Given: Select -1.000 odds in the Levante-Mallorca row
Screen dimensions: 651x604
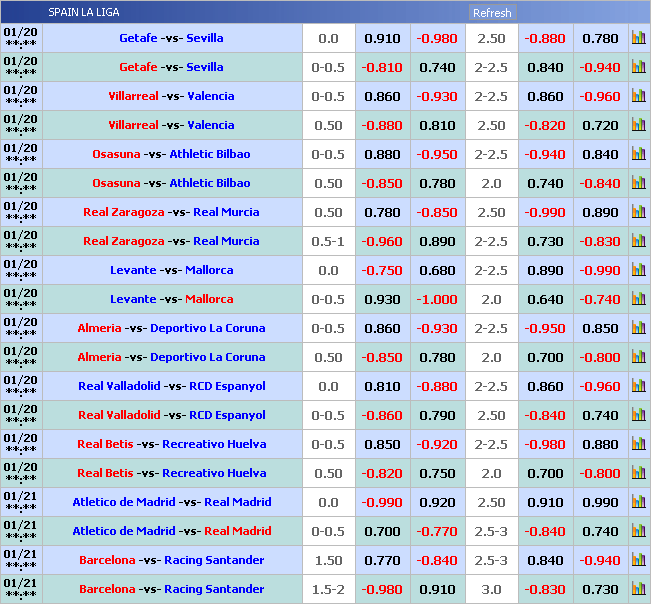Looking at the screenshot, I should (x=437, y=300).
